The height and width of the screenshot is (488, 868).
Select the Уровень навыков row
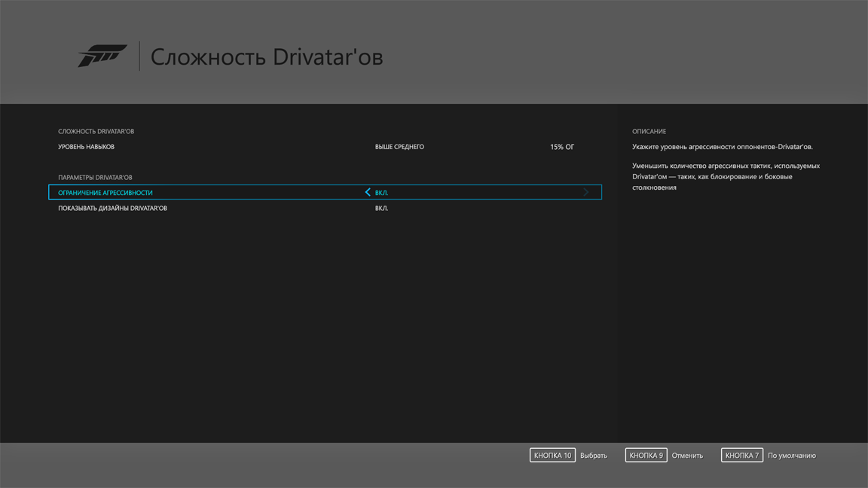click(x=325, y=147)
